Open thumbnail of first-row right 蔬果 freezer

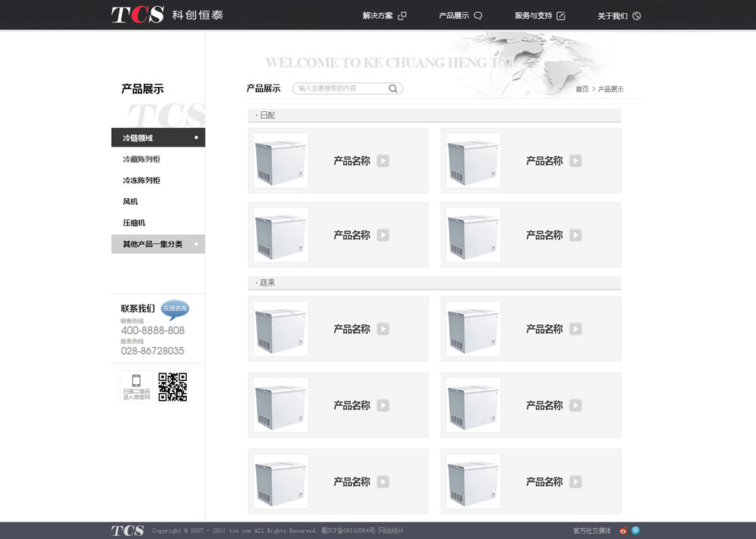click(x=473, y=329)
